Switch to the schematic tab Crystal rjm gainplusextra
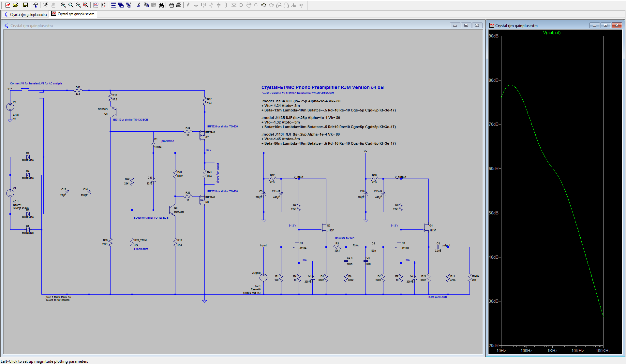The height and width of the screenshot is (364, 626). [25, 14]
